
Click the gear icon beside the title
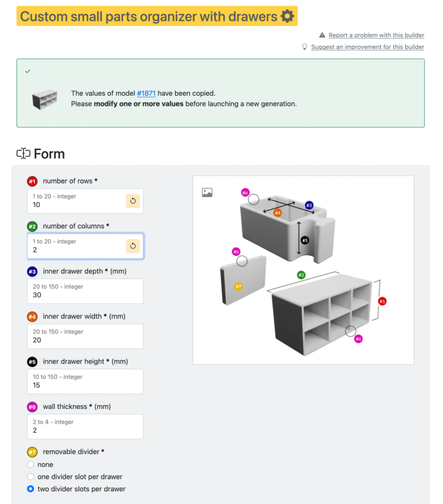pyautogui.click(x=287, y=16)
